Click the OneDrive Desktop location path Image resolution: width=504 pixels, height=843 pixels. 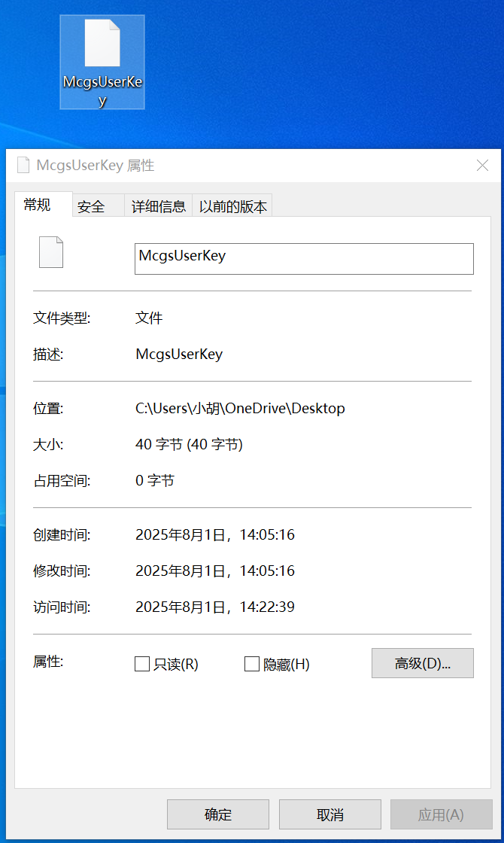240,409
